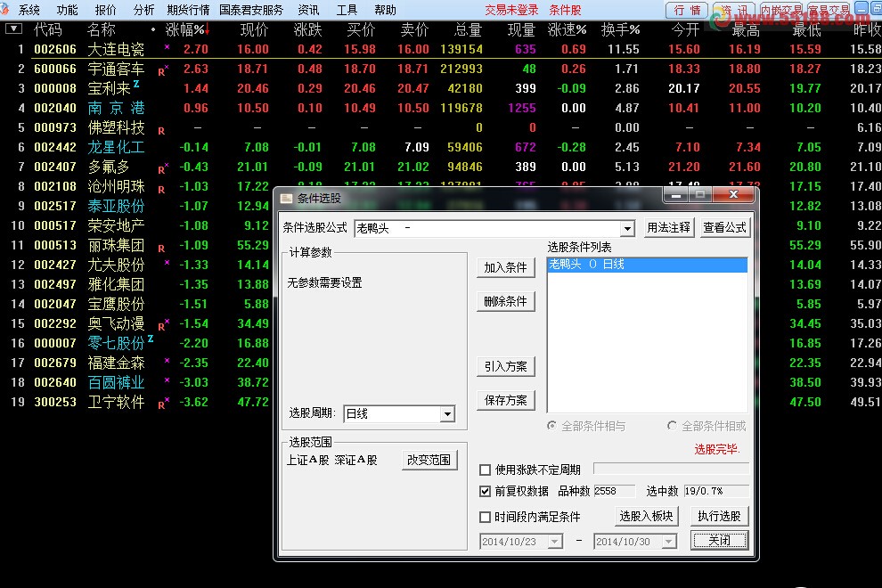Uncheck the 前复权数据 checkbox
This screenshot has height=588, width=882.
point(486,489)
